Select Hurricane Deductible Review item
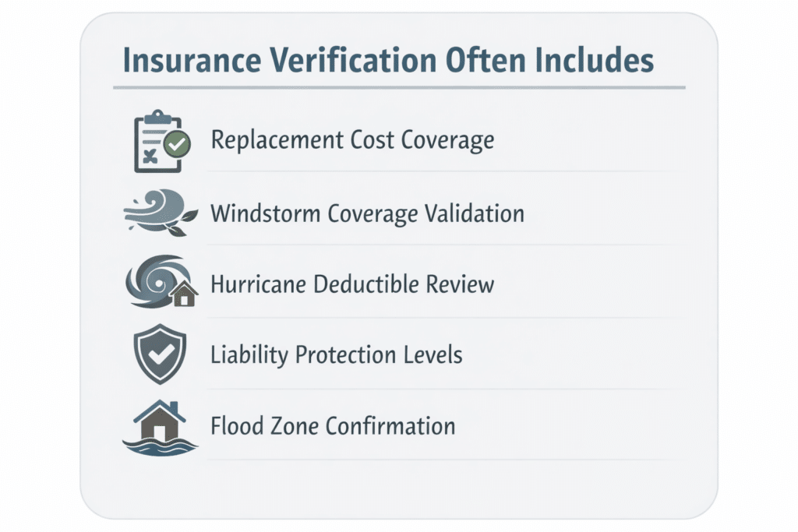The image size is (798, 532). pyautogui.click(x=352, y=284)
